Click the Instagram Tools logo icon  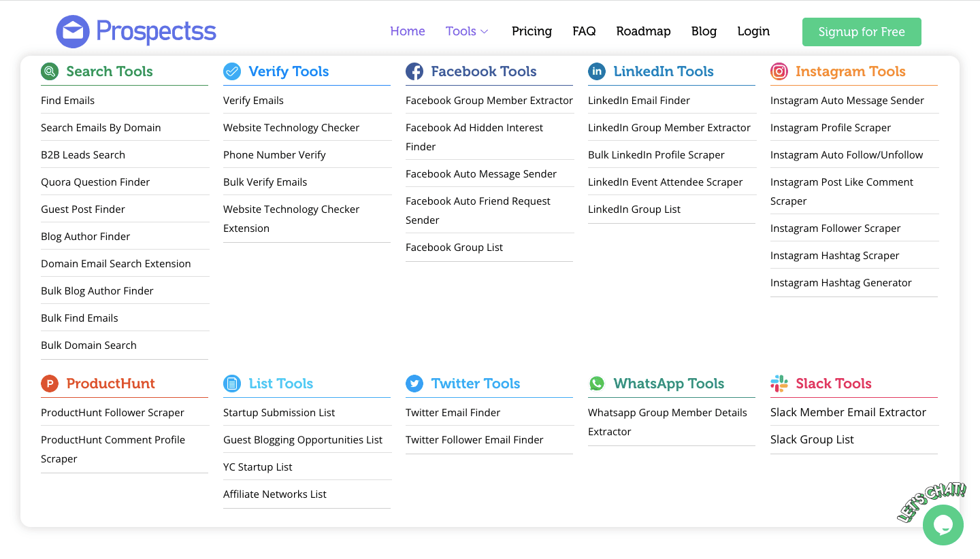(x=779, y=71)
